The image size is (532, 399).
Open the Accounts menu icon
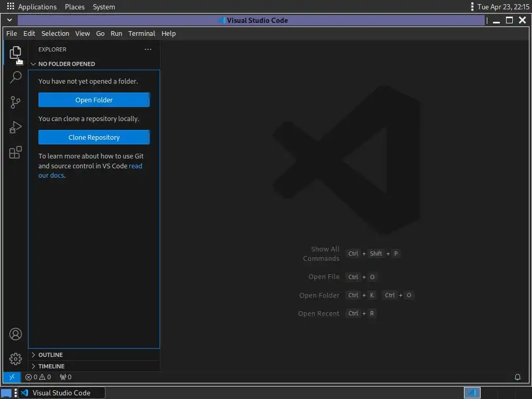point(15,334)
